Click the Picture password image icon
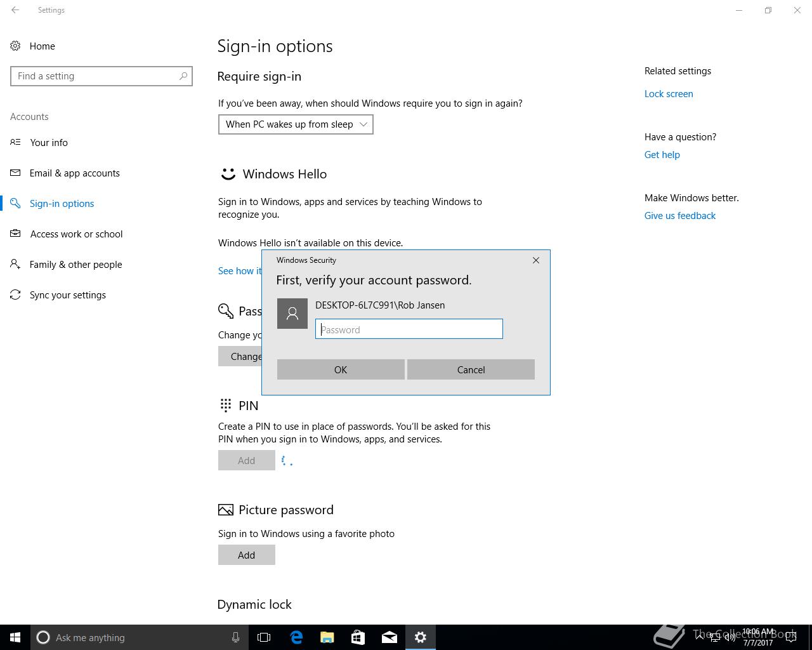 225,510
